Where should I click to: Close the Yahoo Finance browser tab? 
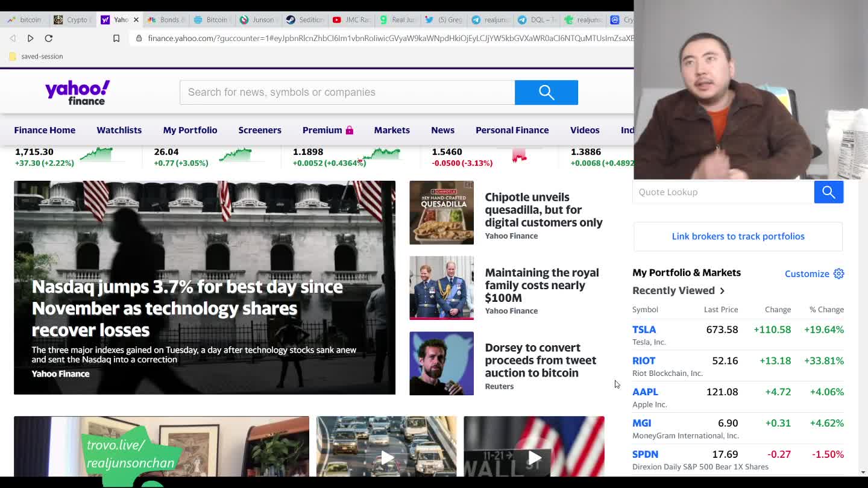136,20
